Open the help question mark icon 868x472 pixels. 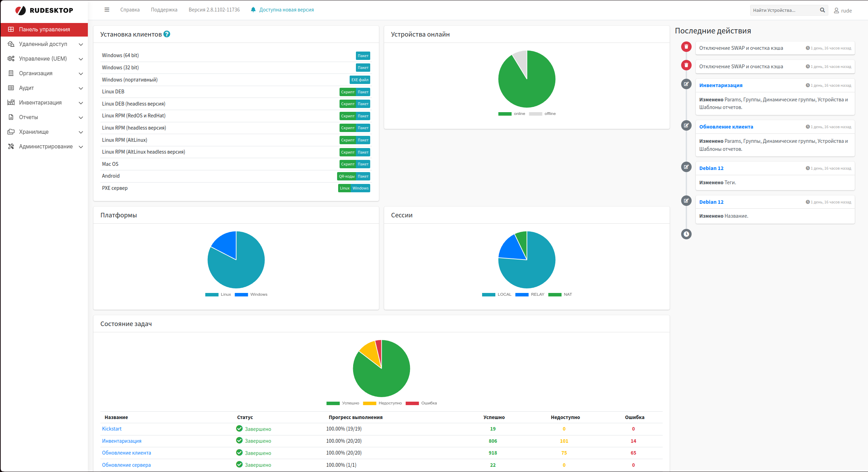point(167,34)
